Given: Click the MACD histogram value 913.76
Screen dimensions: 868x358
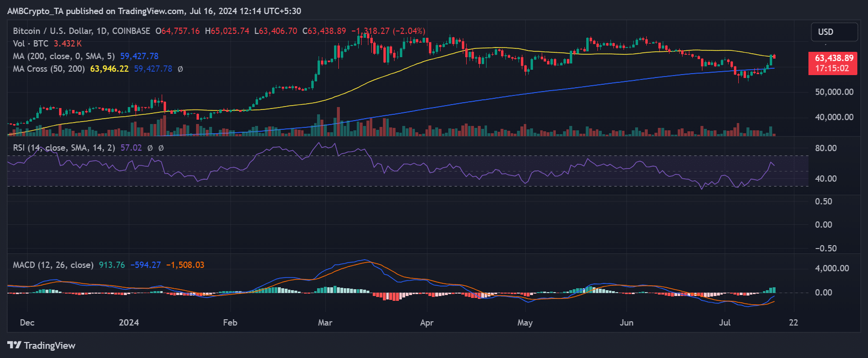Looking at the screenshot, I should point(112,265).
